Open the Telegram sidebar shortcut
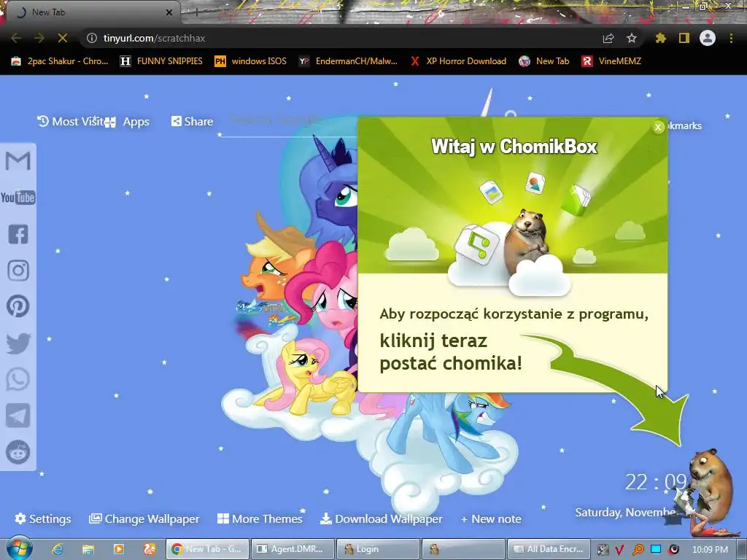Image resolution: width=747 pixels, height=560 pixels. click(x=18, y=415)
